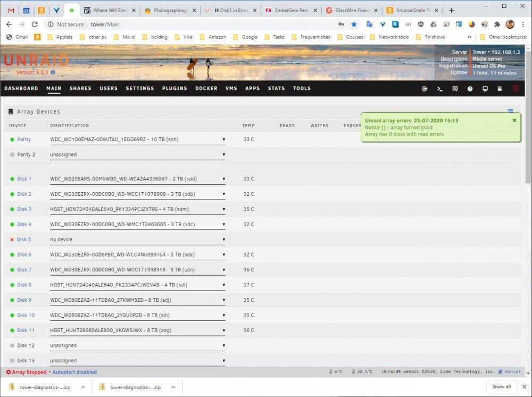
Task: Open the TV shows bookmark folder
Action: (x=430, y=37)
